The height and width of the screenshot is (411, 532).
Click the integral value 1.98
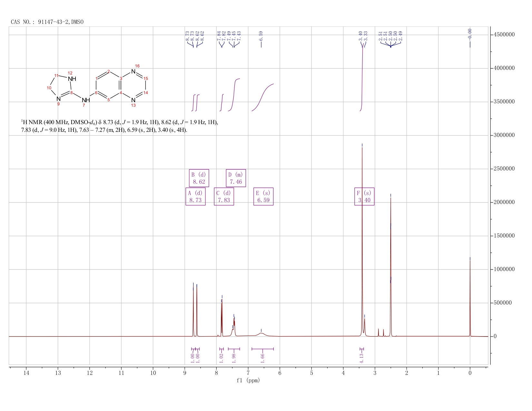pos(234,358)
